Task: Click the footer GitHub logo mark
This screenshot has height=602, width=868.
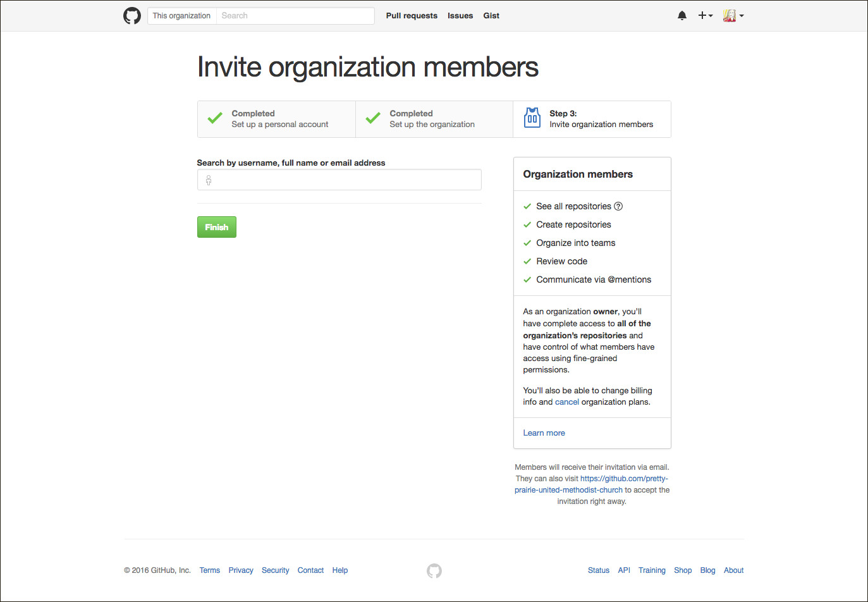Action: [x=434, y=571]
